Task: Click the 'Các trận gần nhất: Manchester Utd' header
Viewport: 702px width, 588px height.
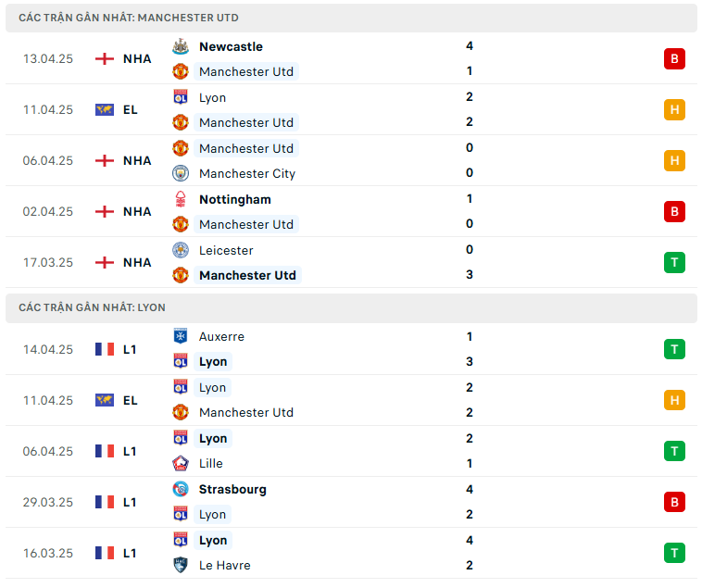Action: [x=128, y=18]
